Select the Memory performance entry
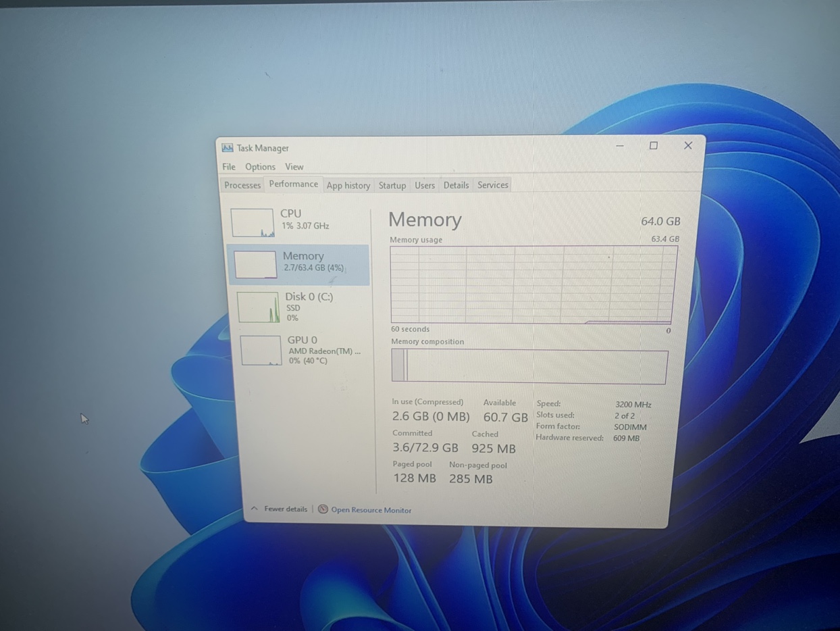Viewport: 840px width, 631px height. 298,264
